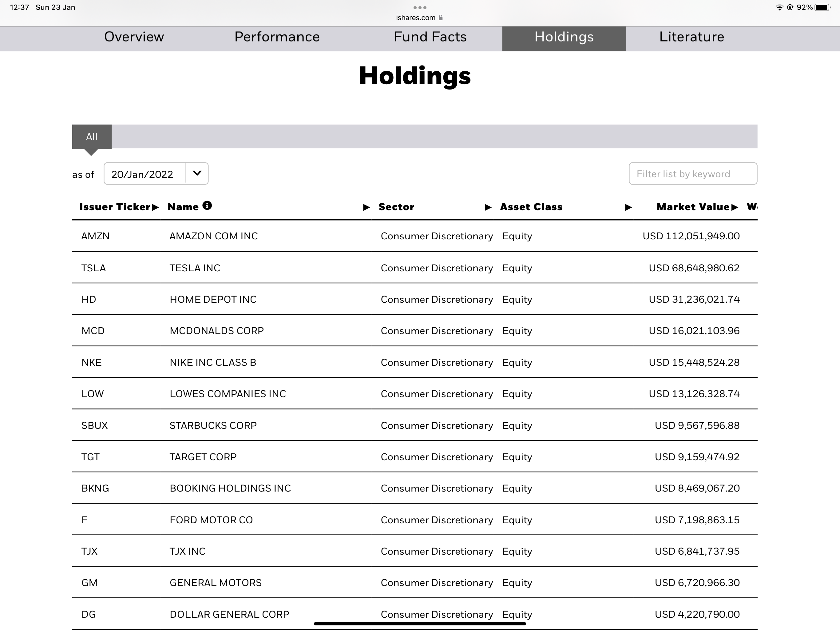
Task: Click the TSLA ticker in holdings table
Action: click(93, 268)
